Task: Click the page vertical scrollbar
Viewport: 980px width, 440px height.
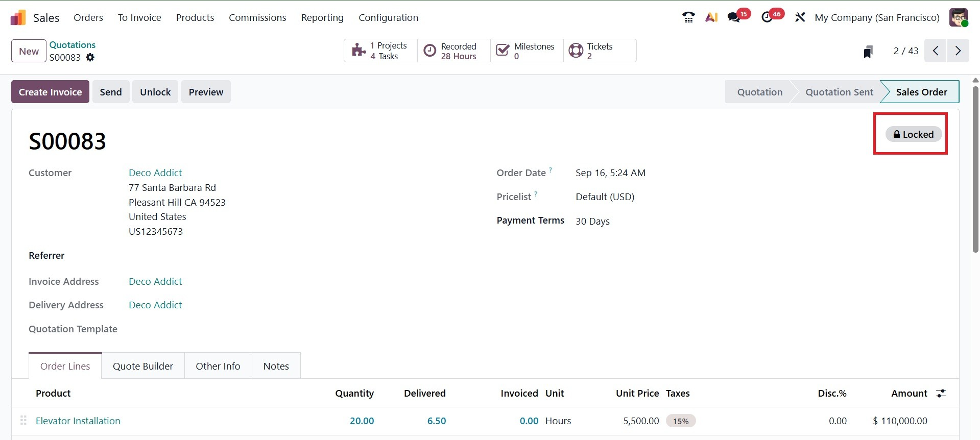Action: click(x=975, y=169)
